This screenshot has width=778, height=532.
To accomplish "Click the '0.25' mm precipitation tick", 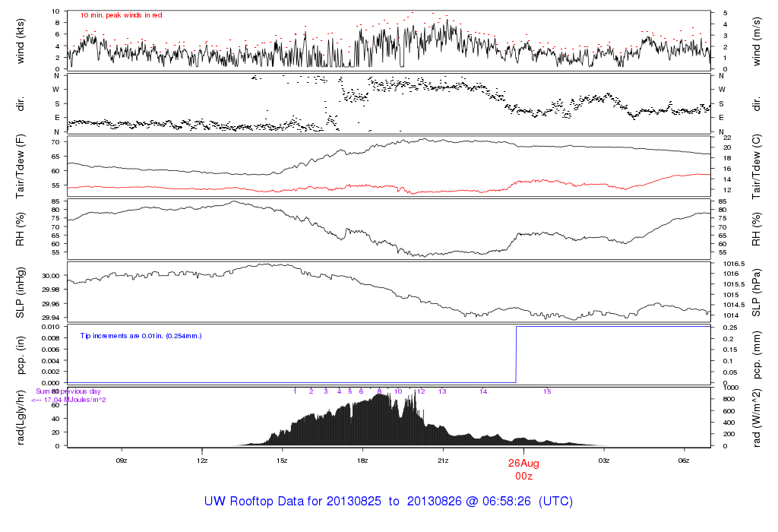I will [730, 328].
